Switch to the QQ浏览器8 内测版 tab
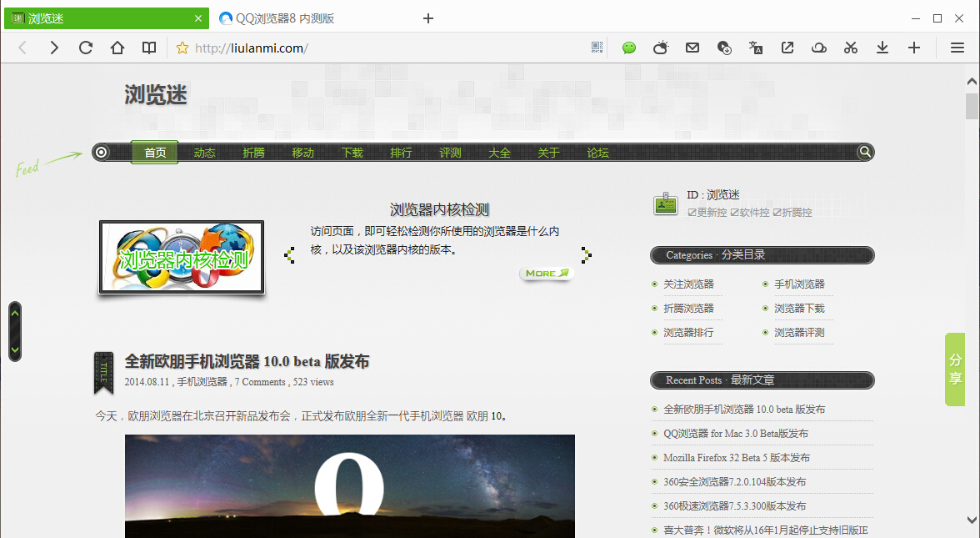The image size is (980, 538). point(285,18)
